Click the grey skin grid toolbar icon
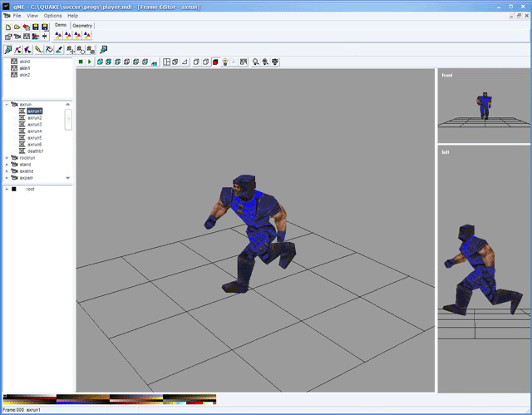The width and height of the screenshot is (532, 415). tap(27, 37)
